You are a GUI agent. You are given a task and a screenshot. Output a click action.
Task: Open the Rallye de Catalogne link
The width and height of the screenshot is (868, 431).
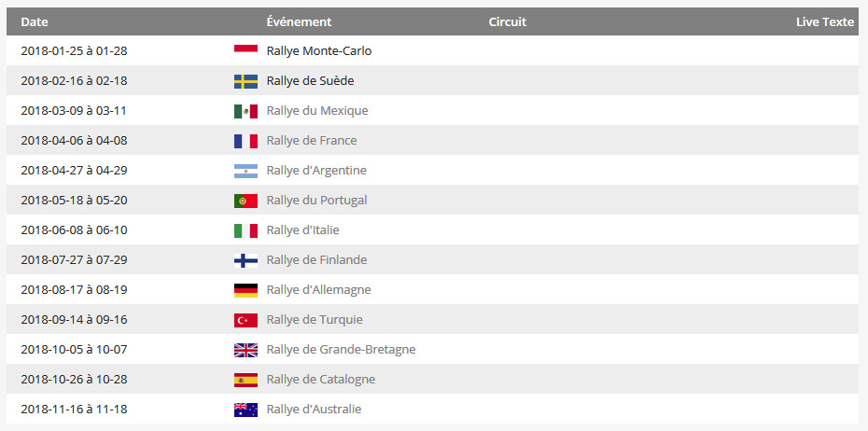tap(321, 380)
